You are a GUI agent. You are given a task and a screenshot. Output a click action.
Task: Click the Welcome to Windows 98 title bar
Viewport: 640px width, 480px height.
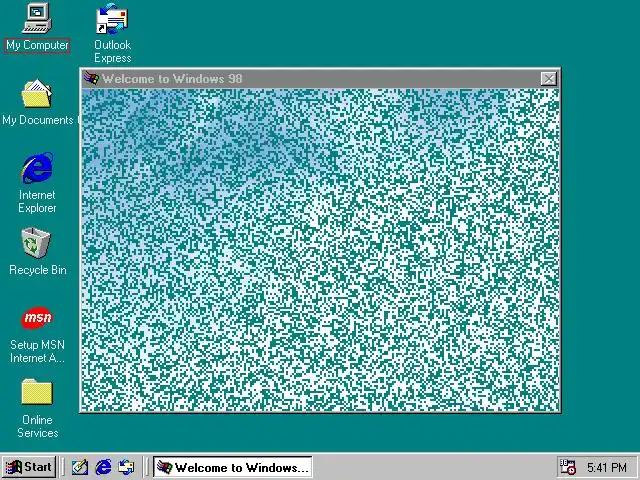point(320,78)
